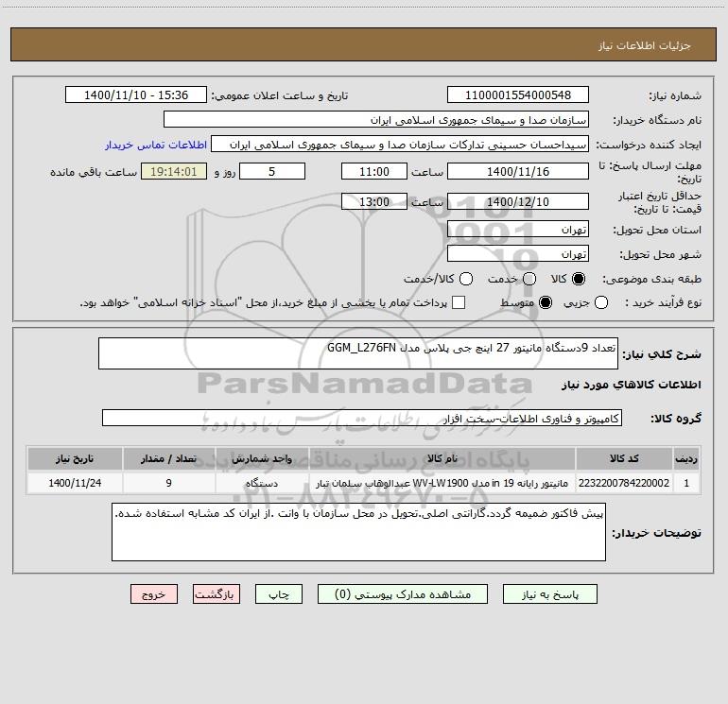This screenshot has width=728, height=704.
Task: Click the buyer organization name field
Action: (x=376, y=120)
